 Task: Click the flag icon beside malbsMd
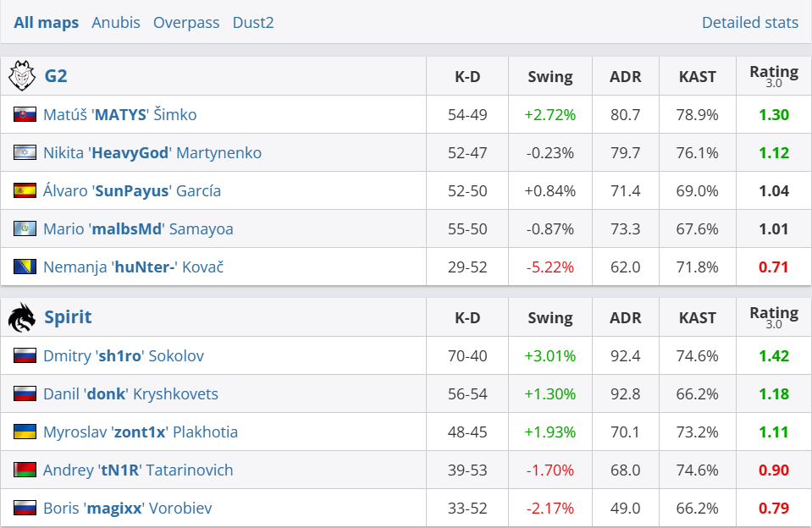[x=25, y=228]
